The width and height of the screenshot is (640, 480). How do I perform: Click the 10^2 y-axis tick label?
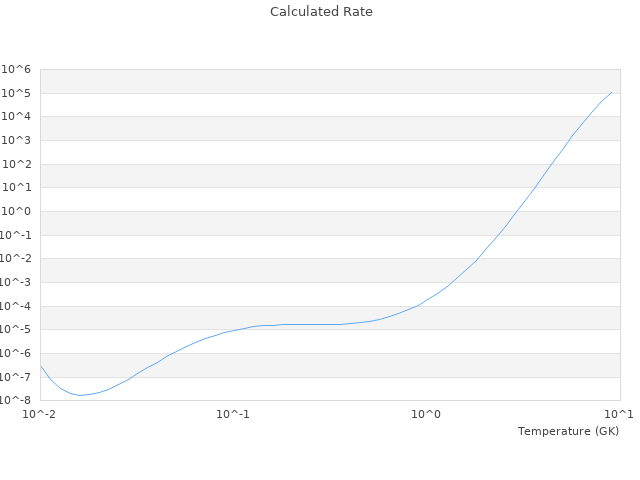point(16,164)
